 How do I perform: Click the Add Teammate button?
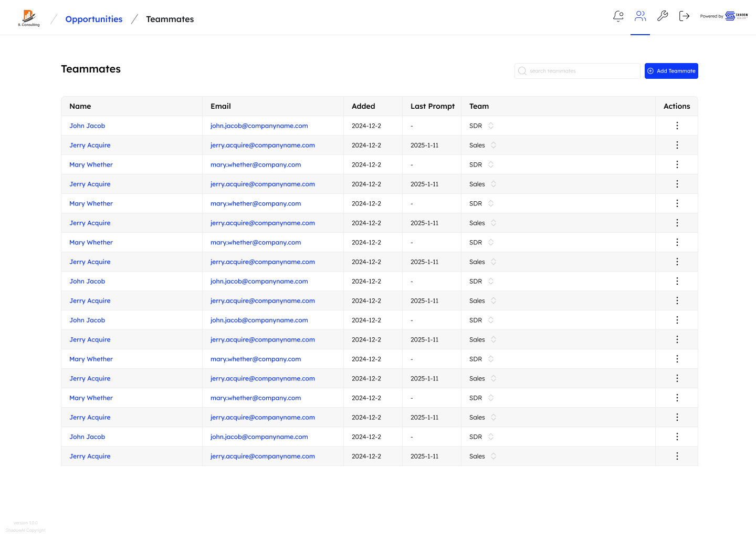[671, 71]
